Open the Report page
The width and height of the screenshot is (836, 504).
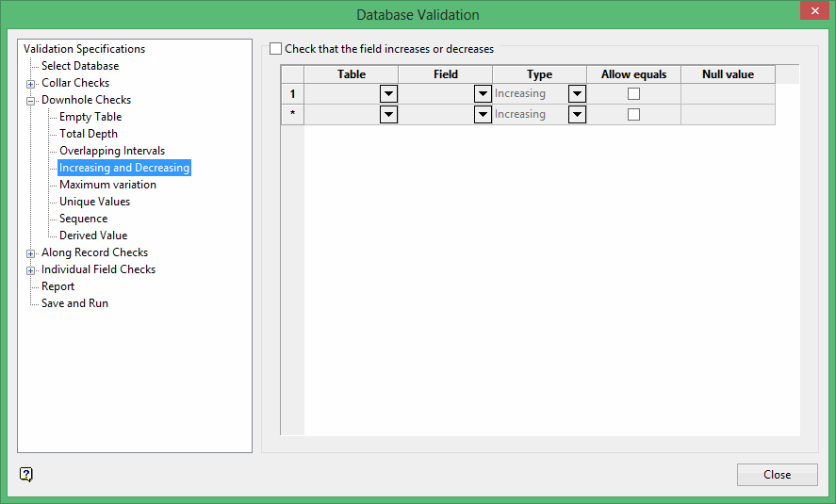pyautogui.click(x=57, y=286)
